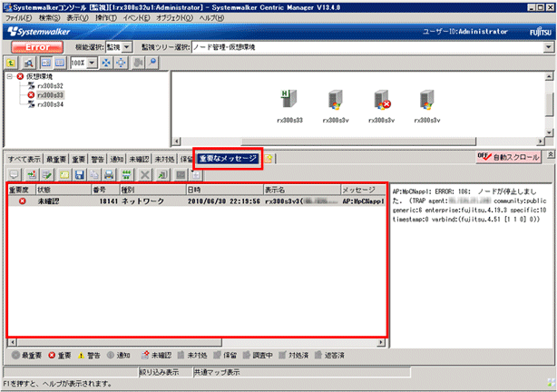Click the 重要度 column header
Image resolution: width=557 pixels, height=392 pixels.
point(22,190)
